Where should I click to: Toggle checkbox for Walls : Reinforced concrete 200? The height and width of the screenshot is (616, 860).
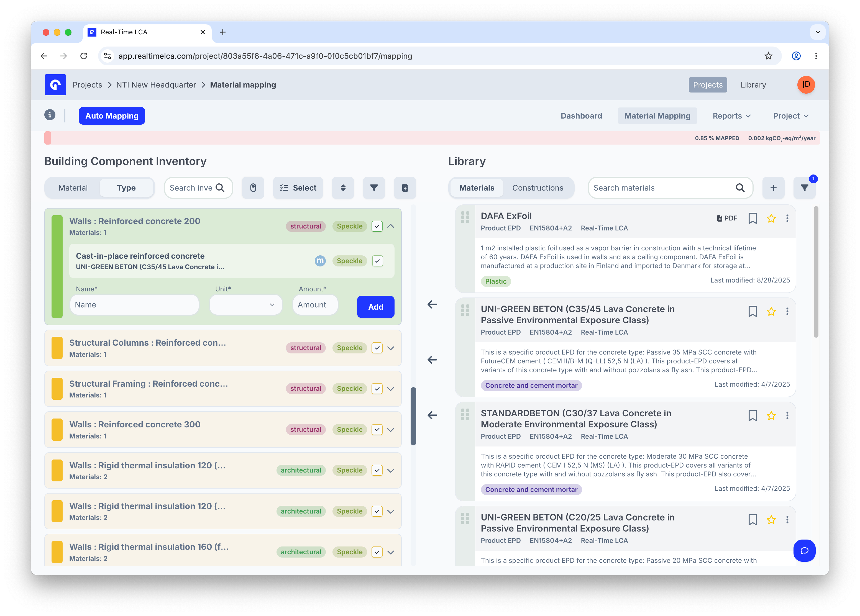(x=377, y=226)
